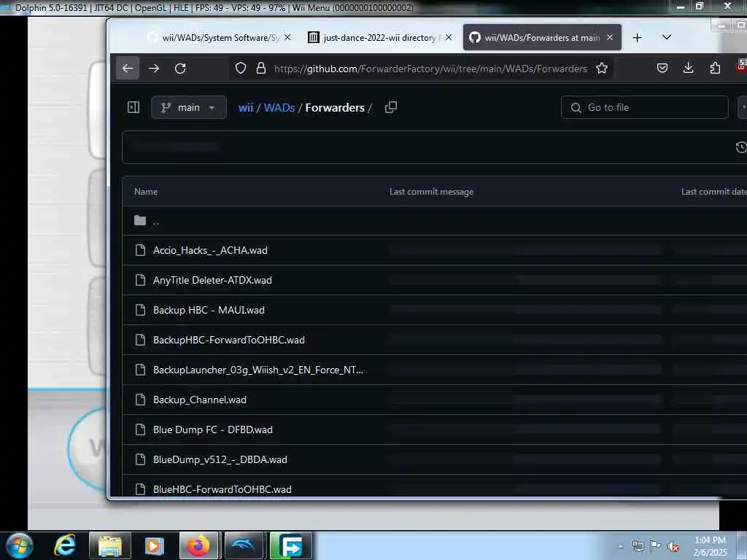This screenshot has width=747, height=560.
Task: Open the main branch selector dropdown
Action: tap(189, 108)
